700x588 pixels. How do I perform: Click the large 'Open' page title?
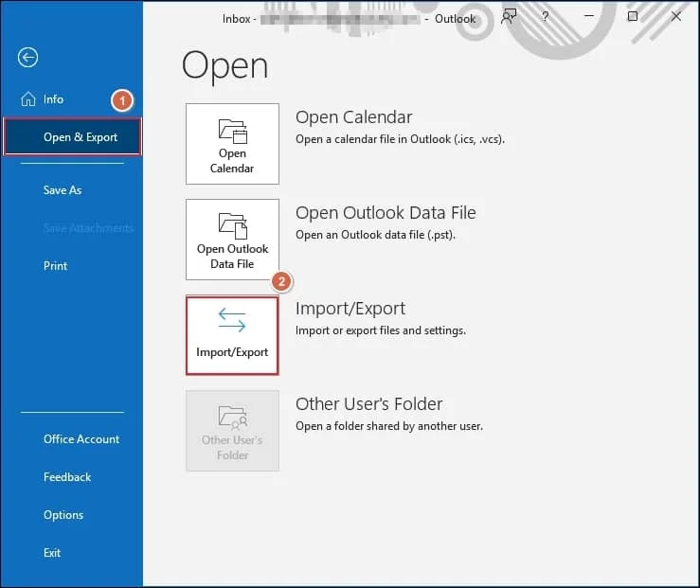[x=225, y=66]
